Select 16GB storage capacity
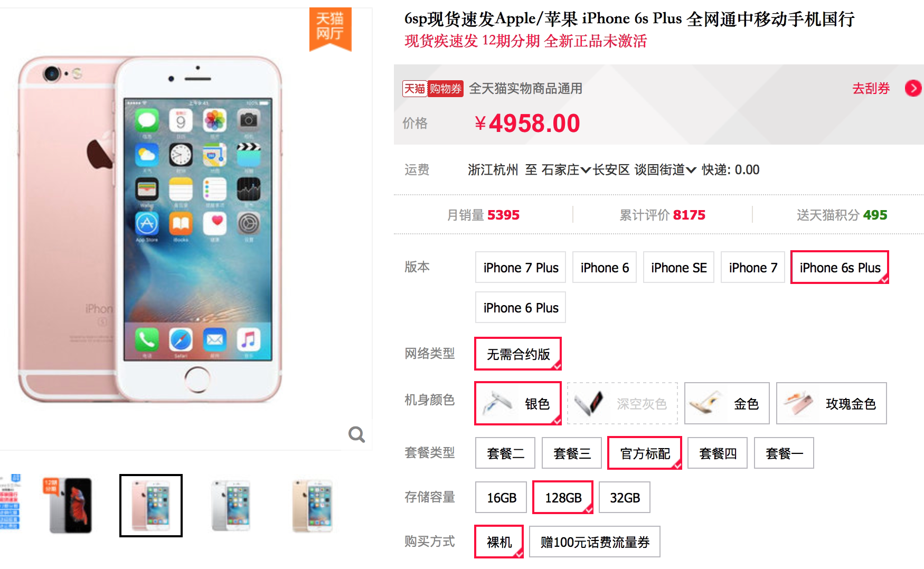 [x=501, y=497]
